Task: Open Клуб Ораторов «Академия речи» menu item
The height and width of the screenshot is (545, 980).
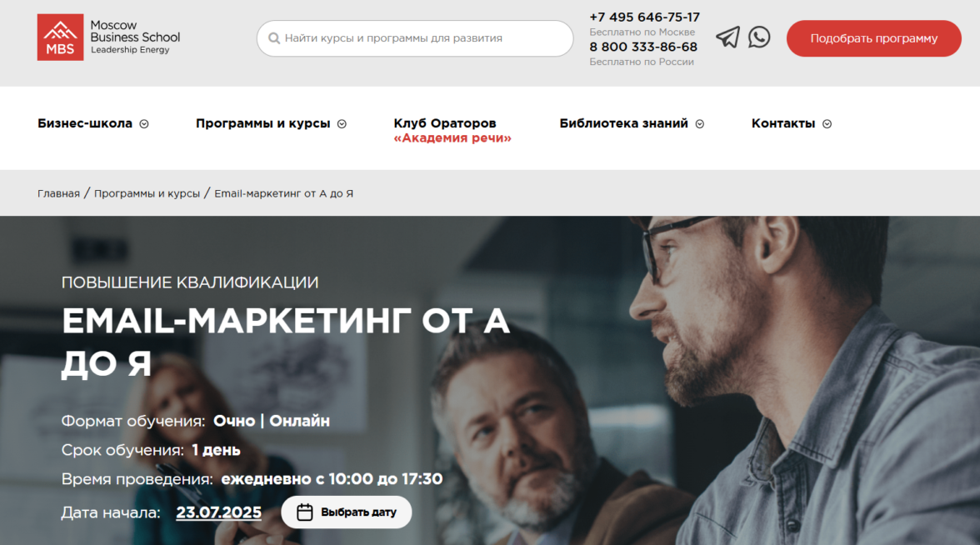Action: (x=452, y=131)
